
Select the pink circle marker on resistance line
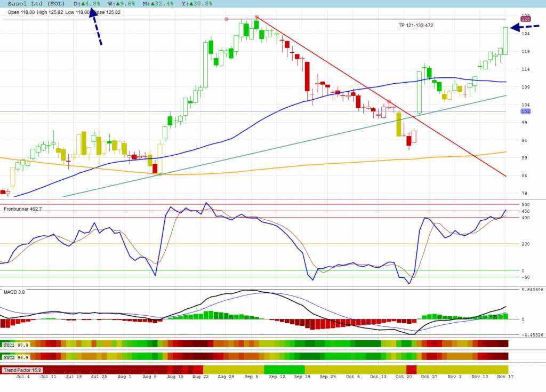click(227, 19)
